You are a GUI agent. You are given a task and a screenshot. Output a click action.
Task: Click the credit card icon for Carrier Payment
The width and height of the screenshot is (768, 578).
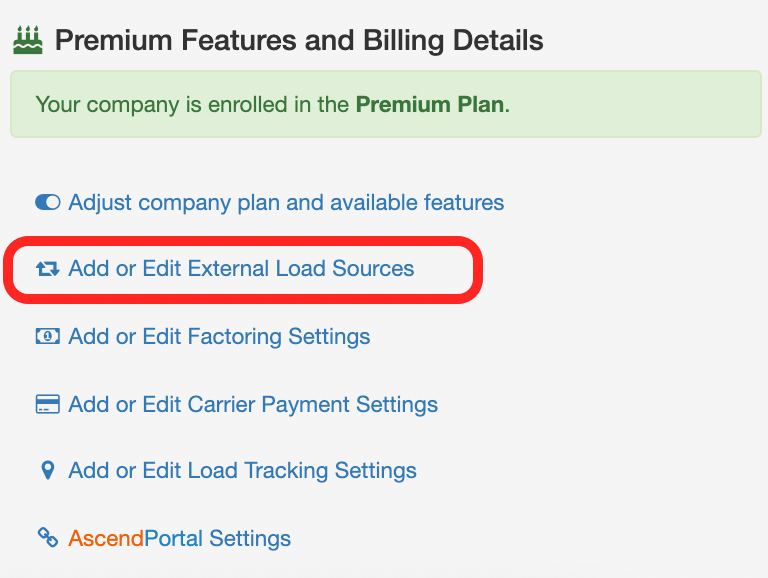pos(48,404)
